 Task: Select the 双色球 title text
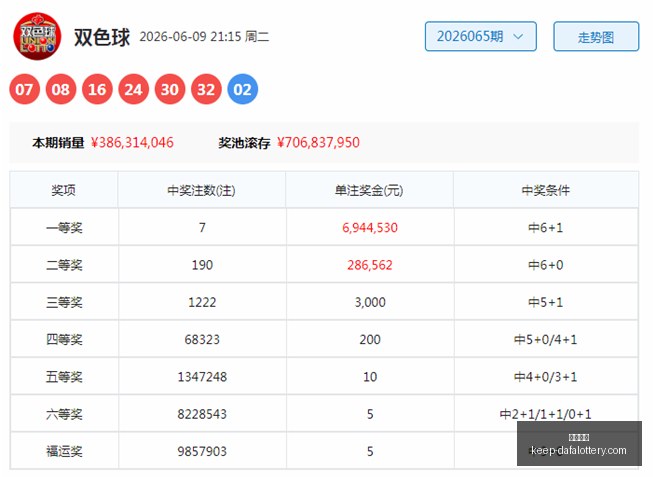point(102,37)
